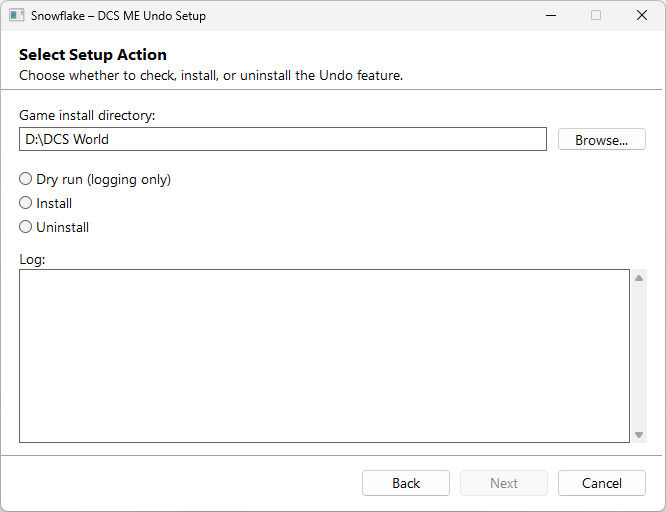Click the Next button
Viewport: 666px width, 512px height.
[x=504, y=483]
